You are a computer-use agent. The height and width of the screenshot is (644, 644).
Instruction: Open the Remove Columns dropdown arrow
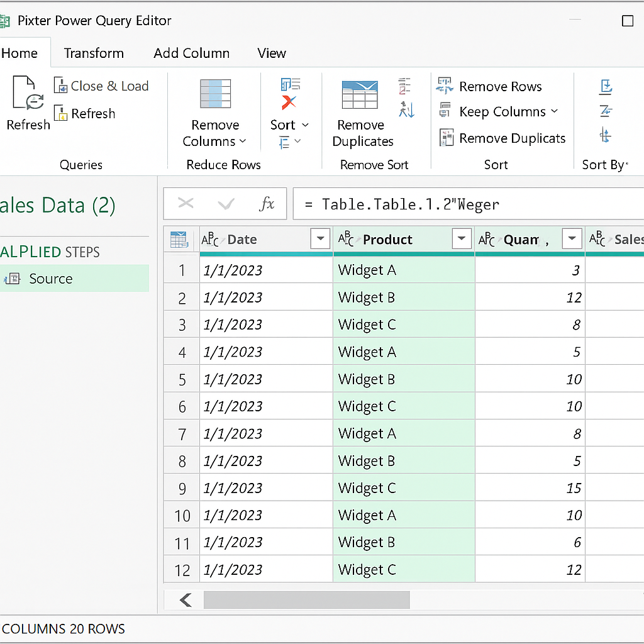coord(243,142)
